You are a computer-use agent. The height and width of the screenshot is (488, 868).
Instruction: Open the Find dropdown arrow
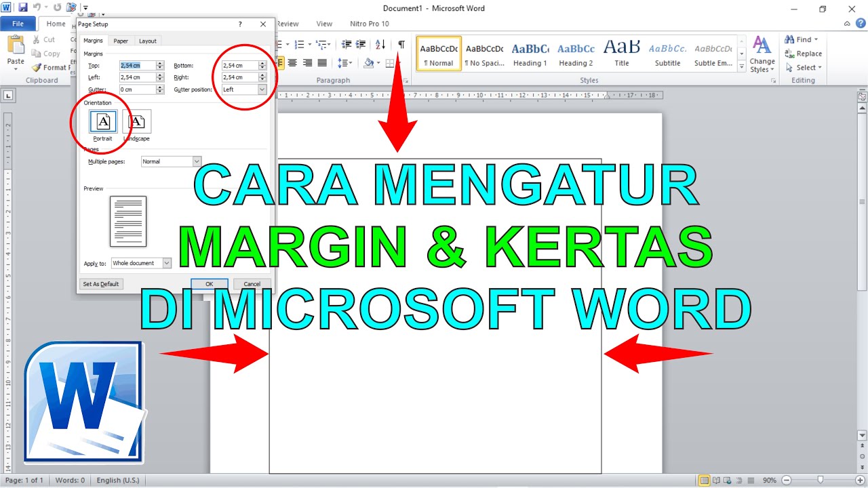pos(816,39)
